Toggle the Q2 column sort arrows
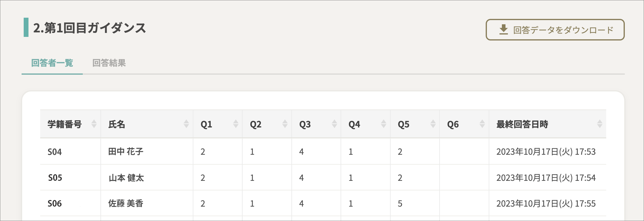Viewport: 644px width, 221px height. click(x=285, y=124)
